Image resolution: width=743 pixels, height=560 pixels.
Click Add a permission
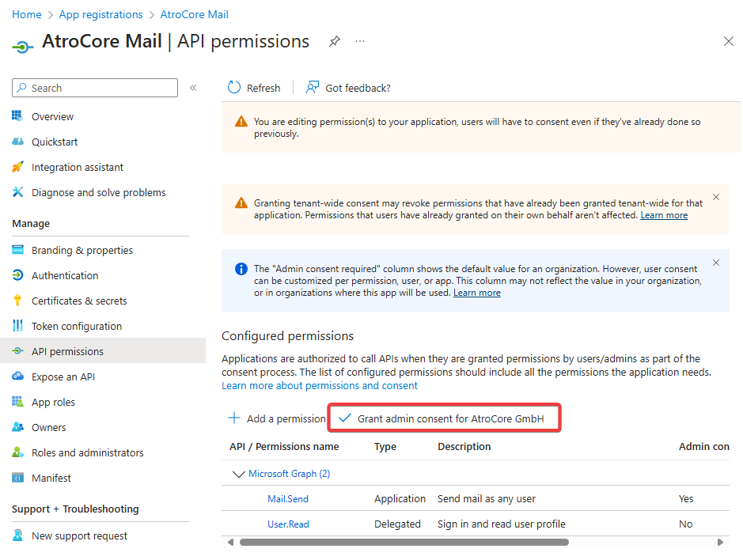(x=275, y=418)
